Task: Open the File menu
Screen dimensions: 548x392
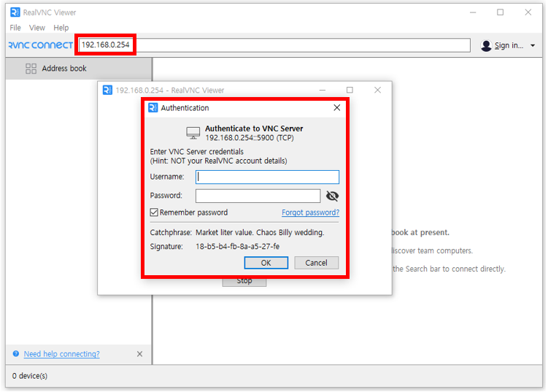Action: point(15,28)
